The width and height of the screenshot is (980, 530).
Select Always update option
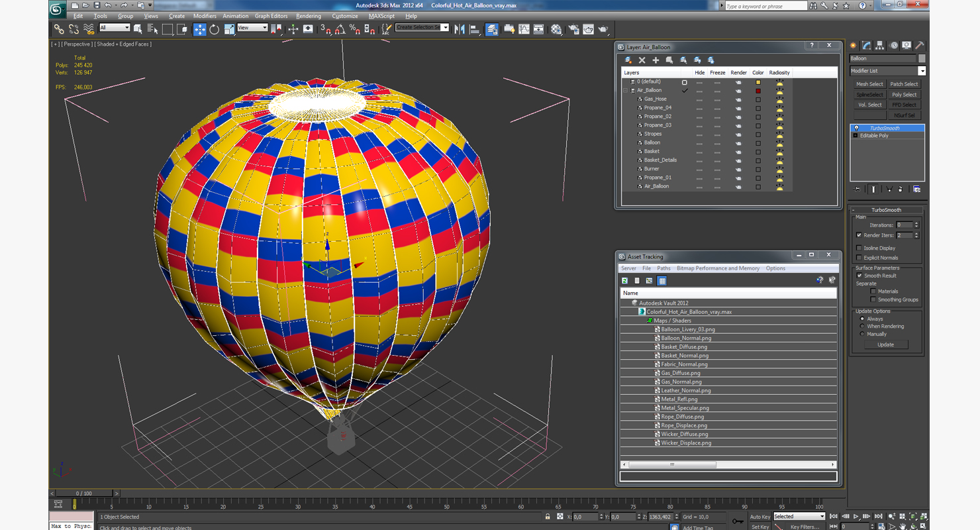click(x=862, y=319)
